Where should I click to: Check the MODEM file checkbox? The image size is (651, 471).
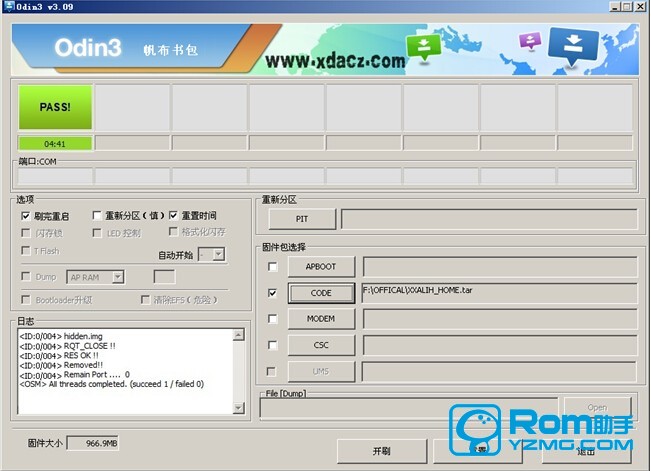tap(272, 319)
